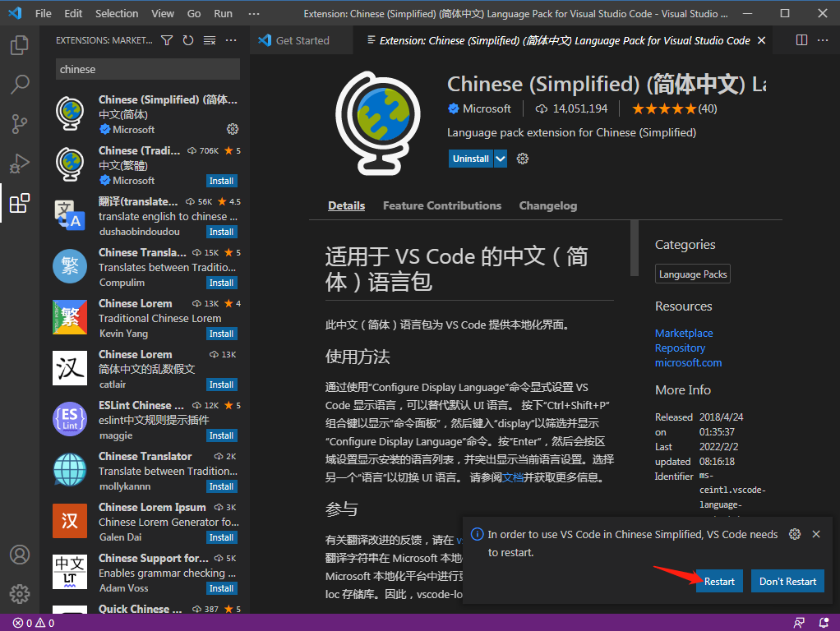The image size is (840, 631).
Task: Install Chinese (Traditional) language pack
Action: (222, 181)
